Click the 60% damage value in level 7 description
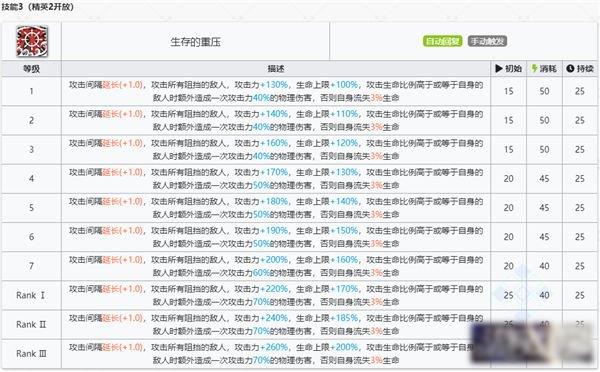Image resolution: width=600 pixels, height=372 pixels. [x=261, y=273]
